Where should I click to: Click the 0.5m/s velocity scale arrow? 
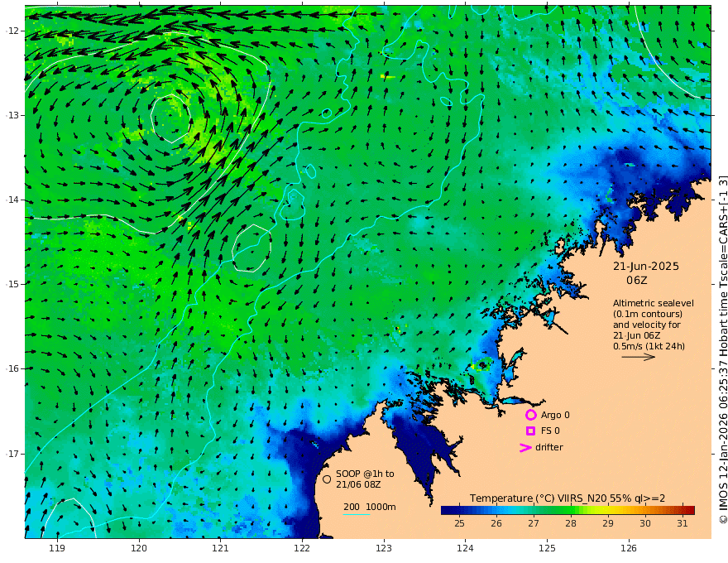[x=639, y=357]
